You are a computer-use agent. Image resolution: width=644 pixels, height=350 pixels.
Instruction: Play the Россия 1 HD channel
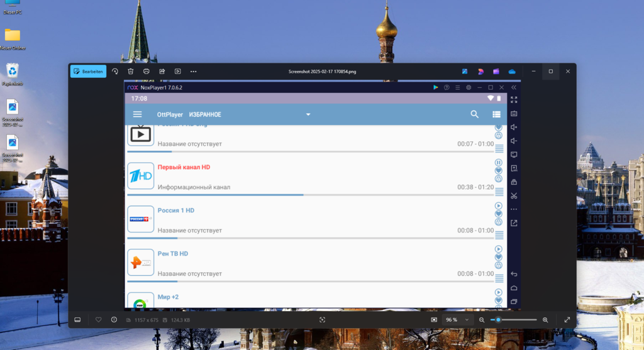pos(499,205)
